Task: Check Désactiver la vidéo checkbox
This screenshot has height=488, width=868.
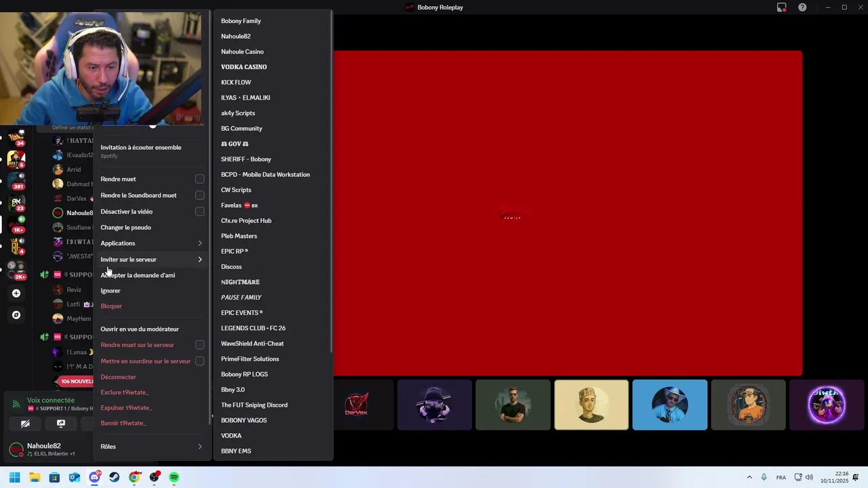Action: coord(199,211)
